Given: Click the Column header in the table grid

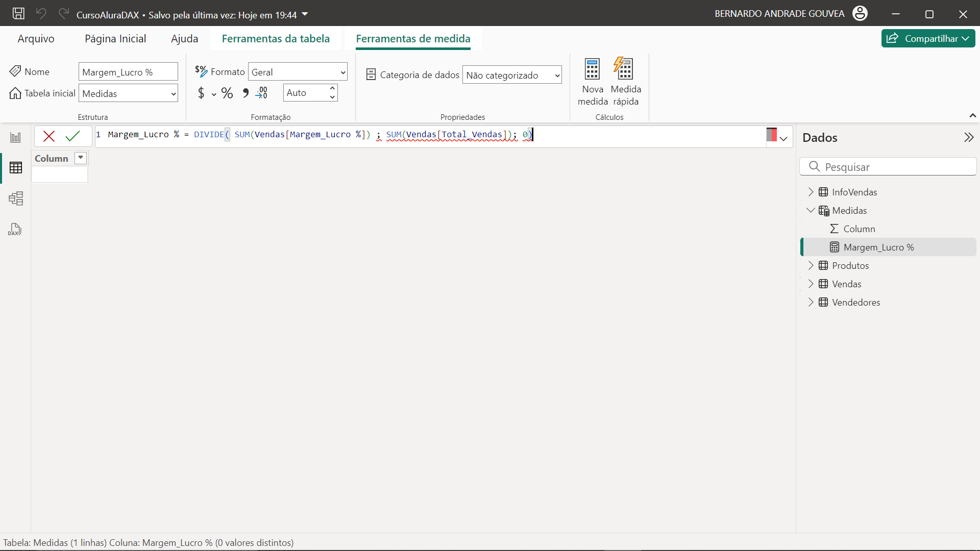Looking at the screenshot, I should 60,158.
